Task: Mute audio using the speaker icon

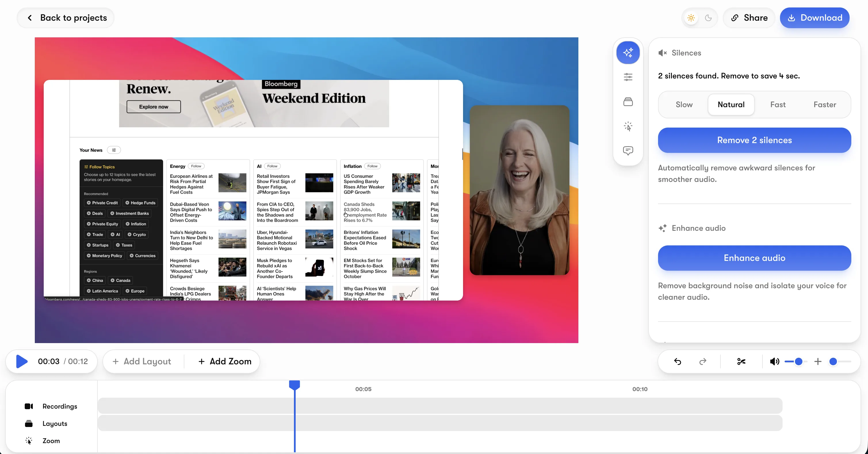Action: tap(774, 361)
